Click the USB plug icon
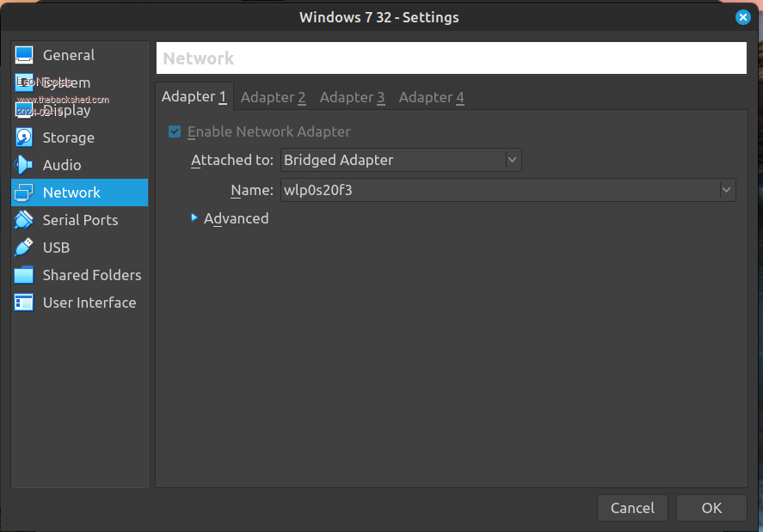The width and height of the screenshot is (763, 532). 24,248
